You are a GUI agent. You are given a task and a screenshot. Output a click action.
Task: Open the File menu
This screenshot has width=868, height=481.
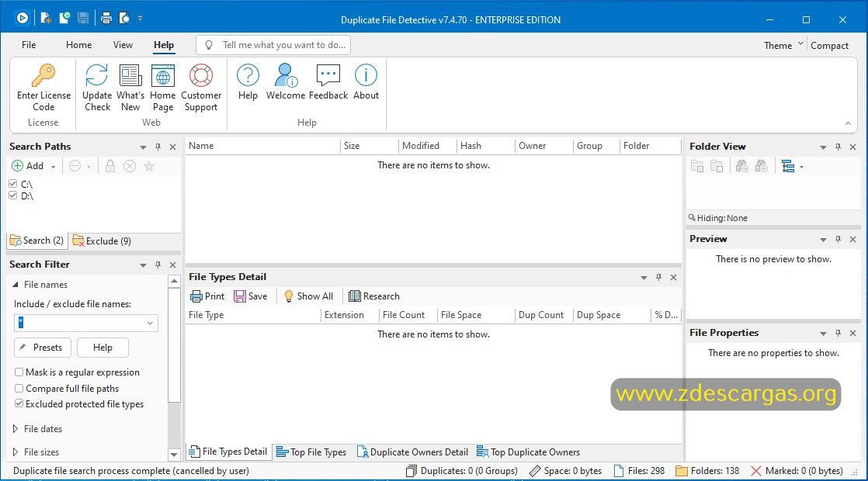coord(29,45)
